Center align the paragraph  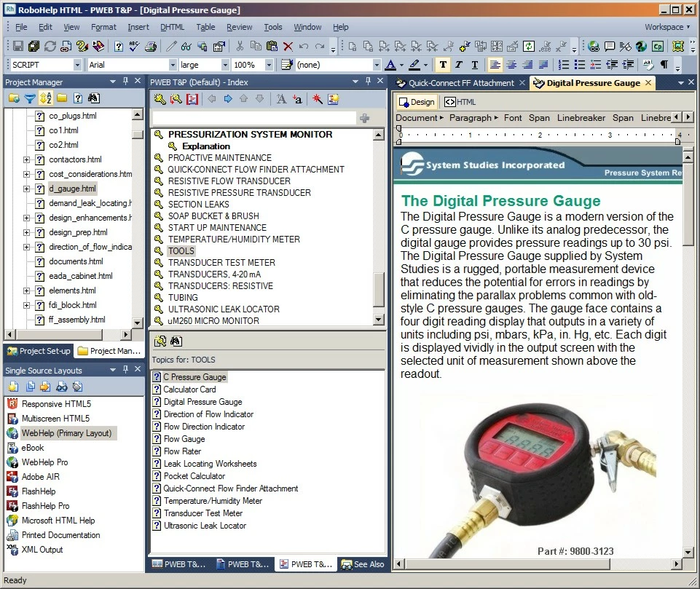coord(511,65)
